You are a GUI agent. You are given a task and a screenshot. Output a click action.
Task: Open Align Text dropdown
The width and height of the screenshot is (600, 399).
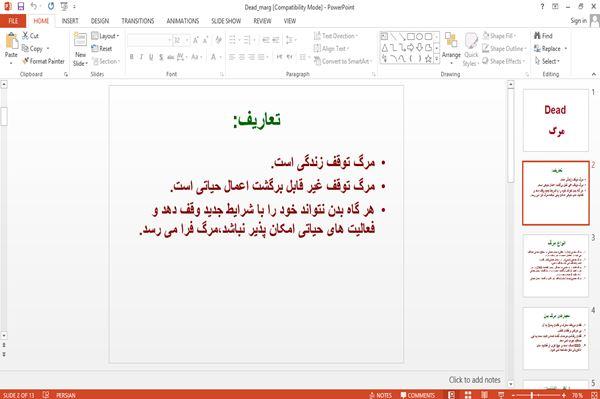tap(331, 49)
